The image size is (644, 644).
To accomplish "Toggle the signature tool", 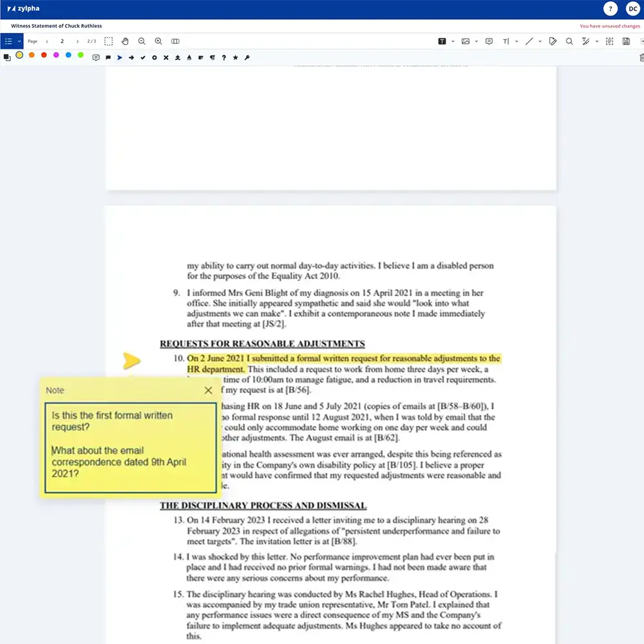I will [552, 41].
